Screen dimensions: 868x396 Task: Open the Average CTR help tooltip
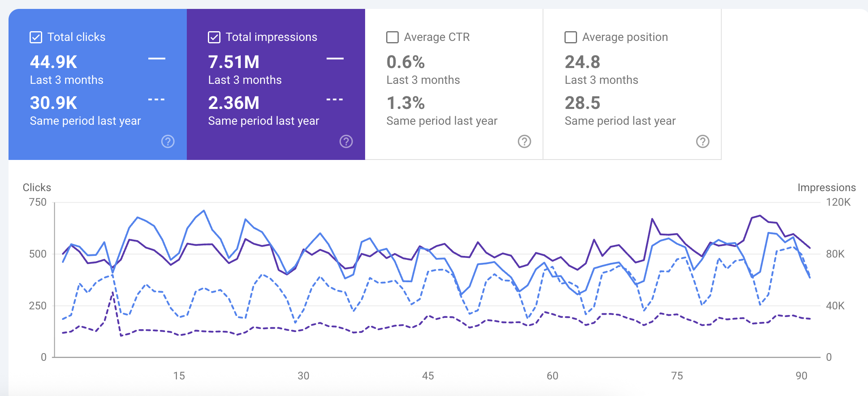click(524, 142)
